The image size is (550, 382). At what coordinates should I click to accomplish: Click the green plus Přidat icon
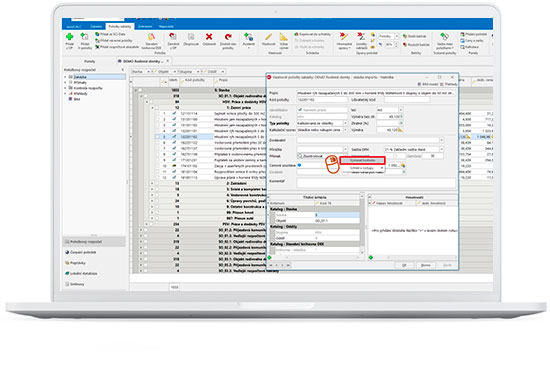[x=69, y=36]
